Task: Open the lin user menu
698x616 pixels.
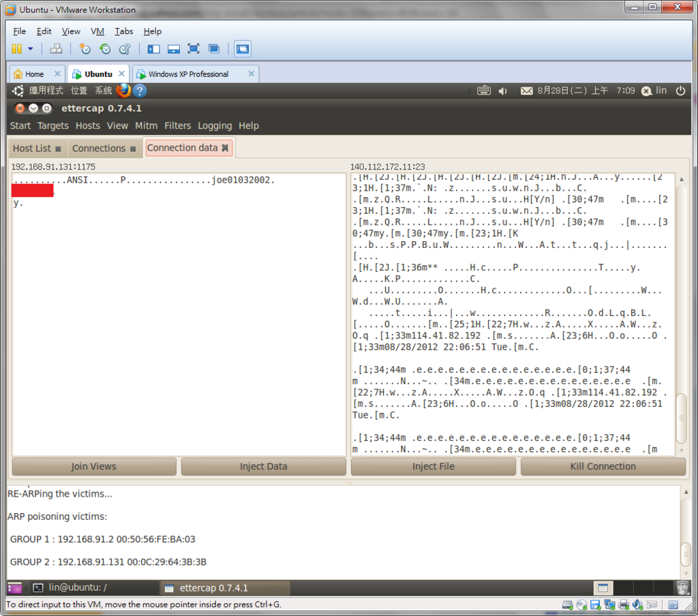Action: click(x=654, y=91)
